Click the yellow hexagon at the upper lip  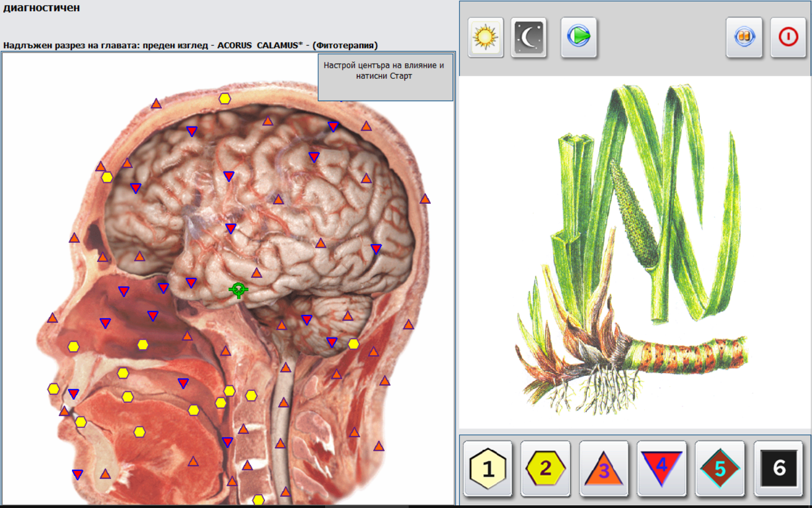click(x=53, y=389)
